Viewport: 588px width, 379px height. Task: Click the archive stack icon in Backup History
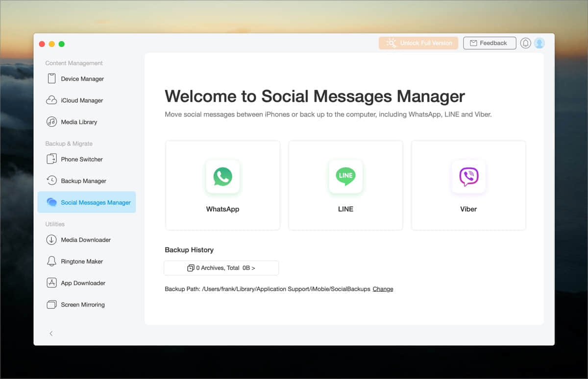pos(191,268)
